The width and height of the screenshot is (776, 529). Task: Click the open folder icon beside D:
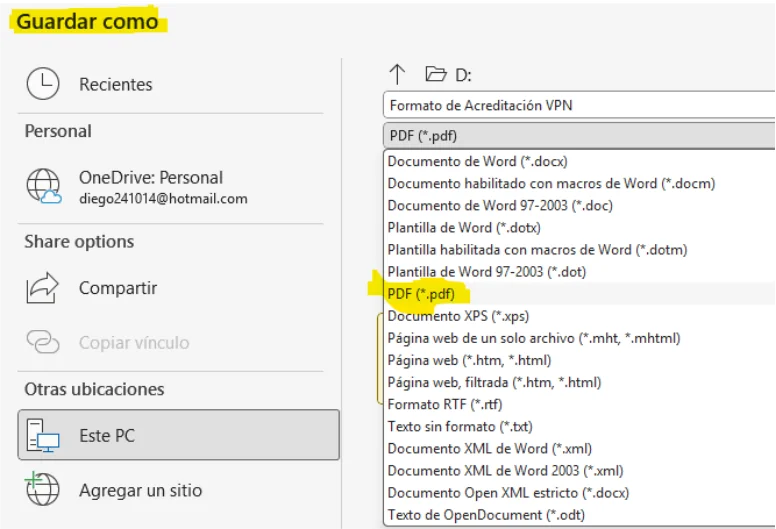point(436,74)
